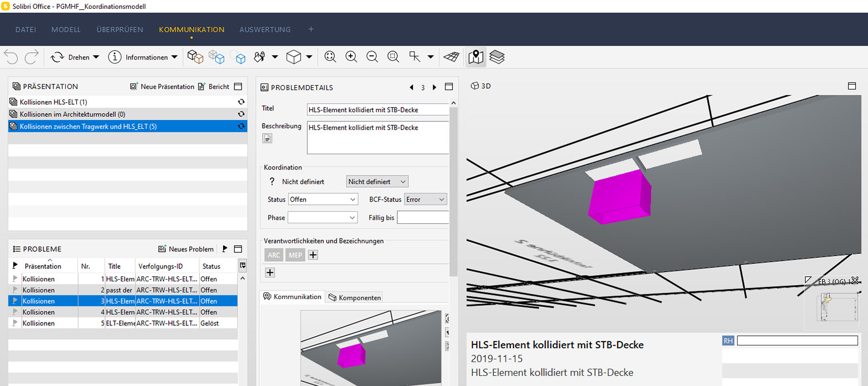The image size is (868, 386).
Task: Open the layers stack icon
Action: point(497,57)
